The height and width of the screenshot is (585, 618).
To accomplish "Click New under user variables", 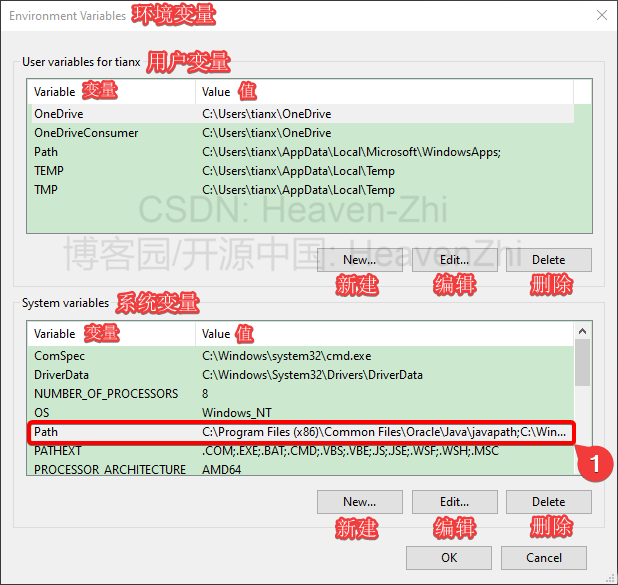I will pyautogui.click(x=359, y=260).
